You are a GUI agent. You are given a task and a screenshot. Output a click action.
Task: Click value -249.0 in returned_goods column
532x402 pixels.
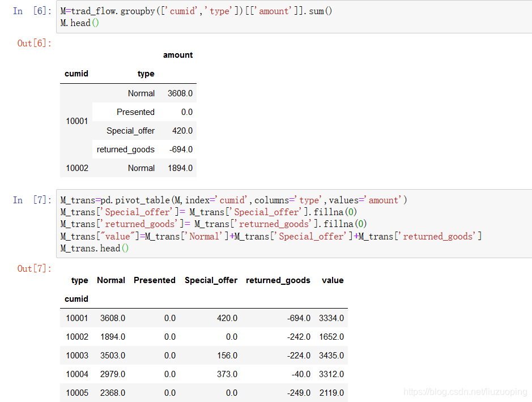pos(299,393)
